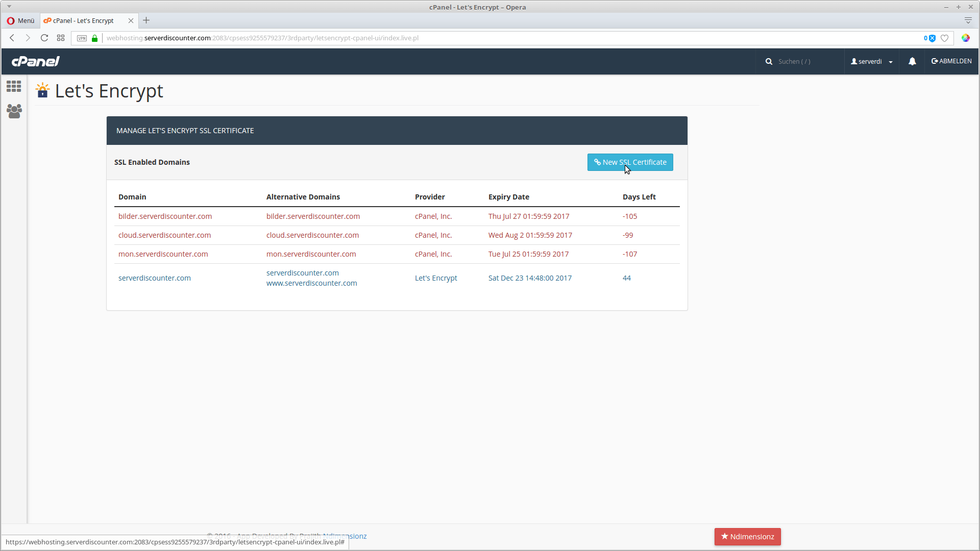Open the colorful extension icon
The height and width of the screenshot is (551, 980).
[966, 38]
